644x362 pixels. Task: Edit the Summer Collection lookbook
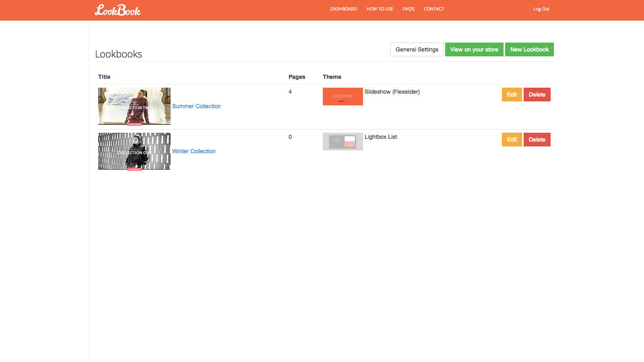coord(512,95)
